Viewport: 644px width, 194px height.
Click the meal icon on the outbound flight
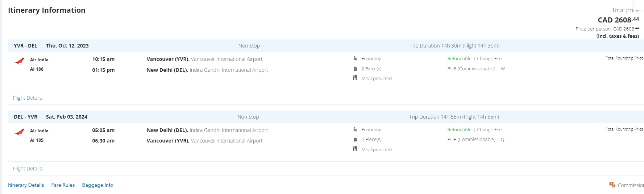pos(355,78)
